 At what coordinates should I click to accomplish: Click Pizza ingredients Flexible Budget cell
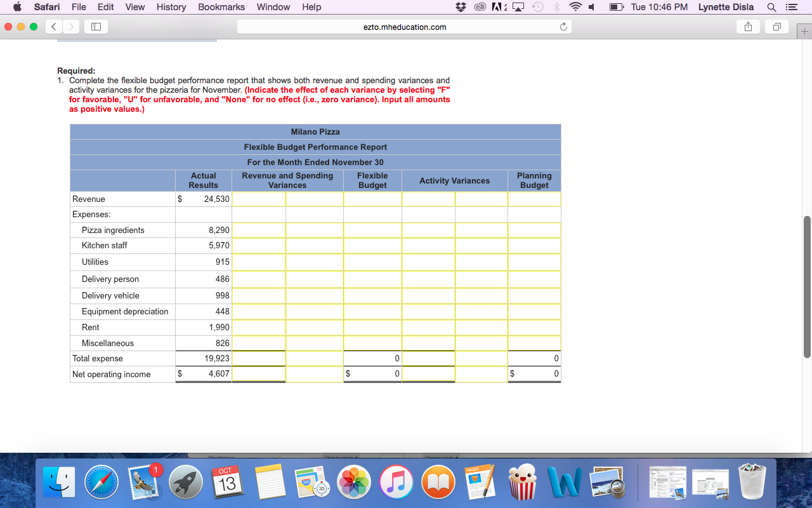pyautogui.click(x=372, y=230)
